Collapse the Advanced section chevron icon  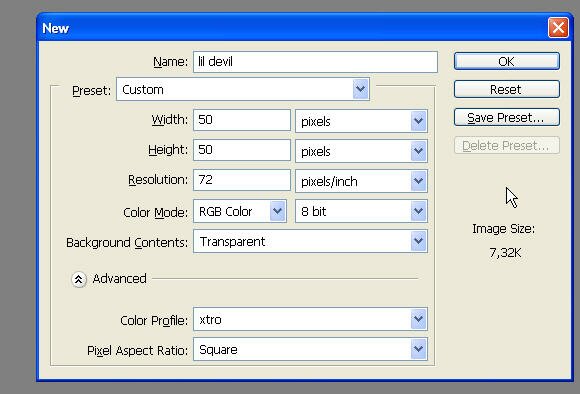79,279
